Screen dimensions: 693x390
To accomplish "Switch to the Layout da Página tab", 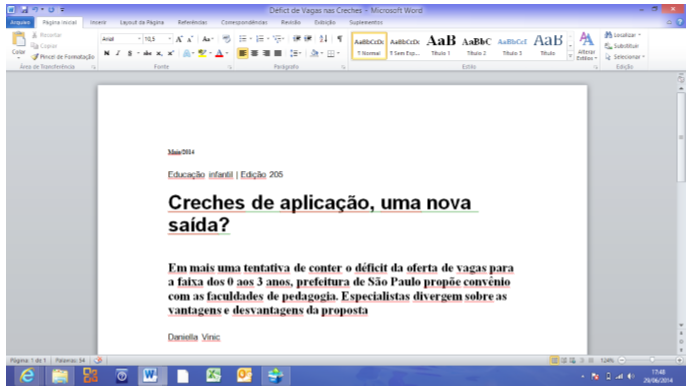I will coord(141,22).
